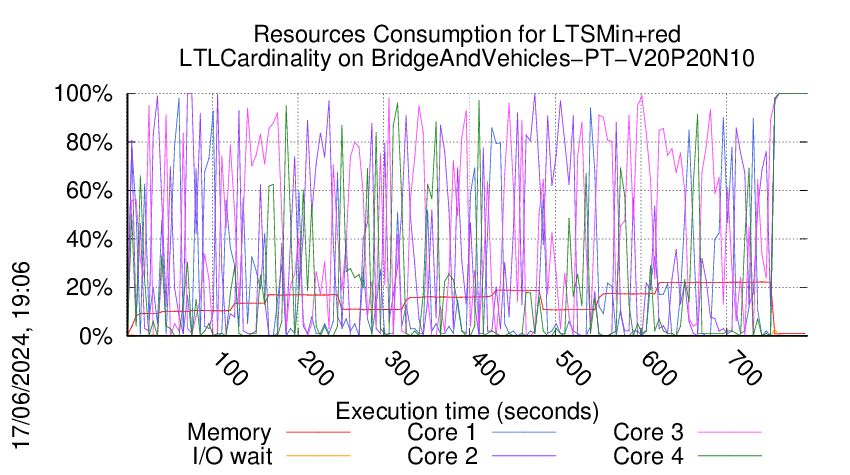Click the 'Core 3' legend label

pyautogui.click(x=648, y=433)
